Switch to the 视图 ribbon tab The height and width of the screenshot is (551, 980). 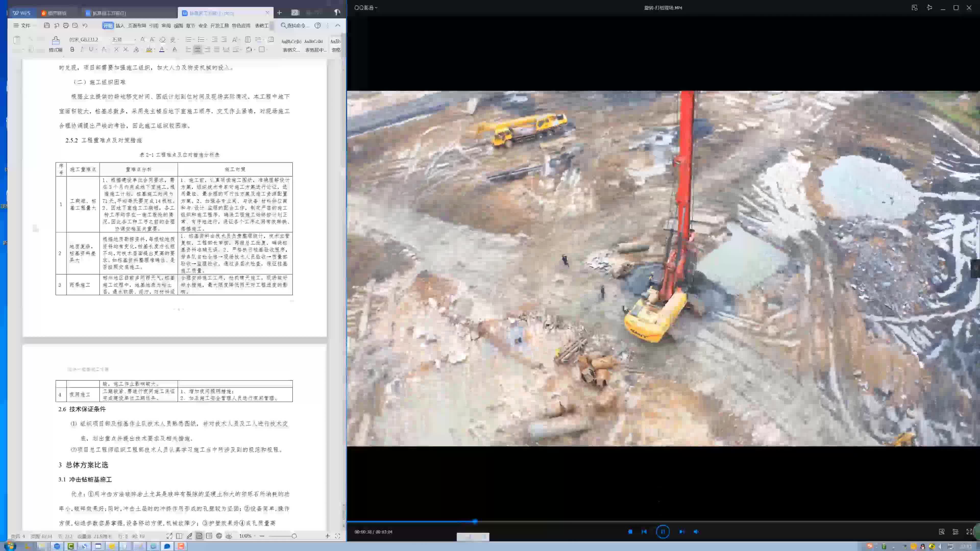click(x=178, y=26)
